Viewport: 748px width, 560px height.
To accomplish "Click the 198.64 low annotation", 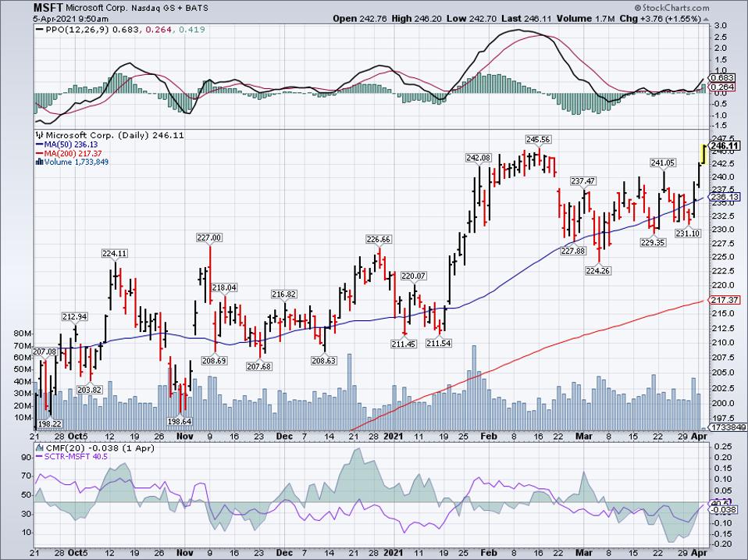I will coord(180,421).
